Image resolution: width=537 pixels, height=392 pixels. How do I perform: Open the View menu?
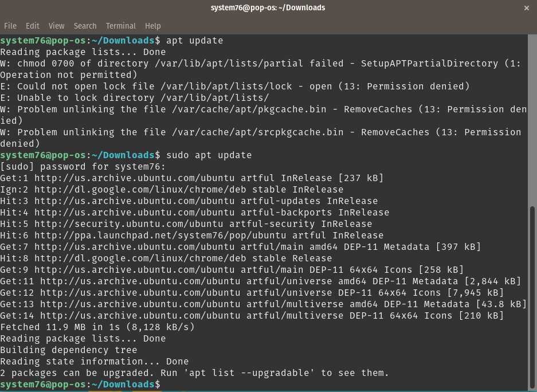tap(56, 26)
